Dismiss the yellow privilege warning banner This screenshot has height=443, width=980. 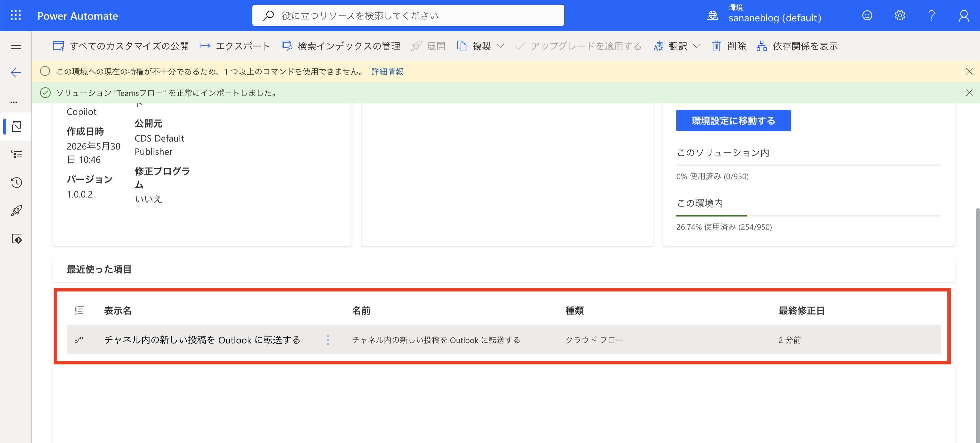click(969, 72)
